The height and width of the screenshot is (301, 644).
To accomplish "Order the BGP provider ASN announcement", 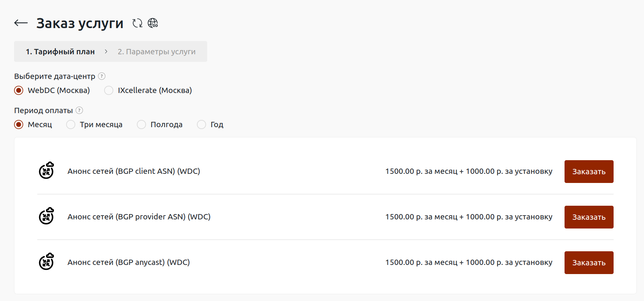I will [x=588, y=217].
